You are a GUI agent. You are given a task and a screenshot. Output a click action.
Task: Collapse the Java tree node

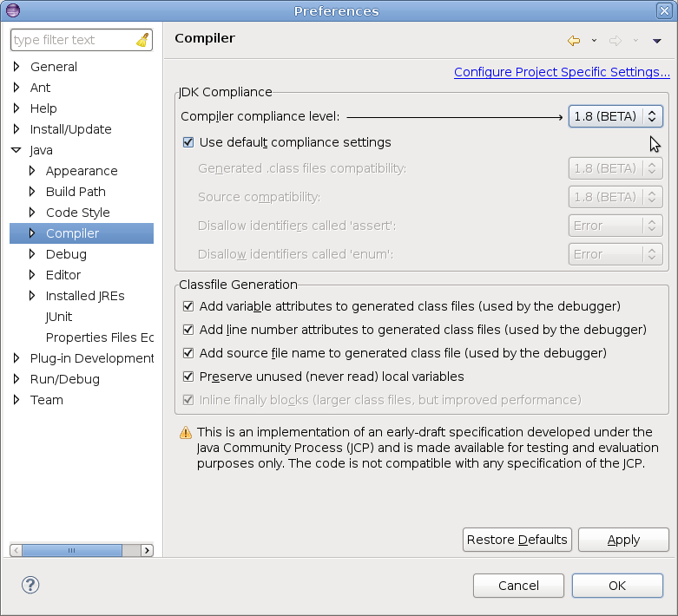pyautogui.click(x=16, y=150)
